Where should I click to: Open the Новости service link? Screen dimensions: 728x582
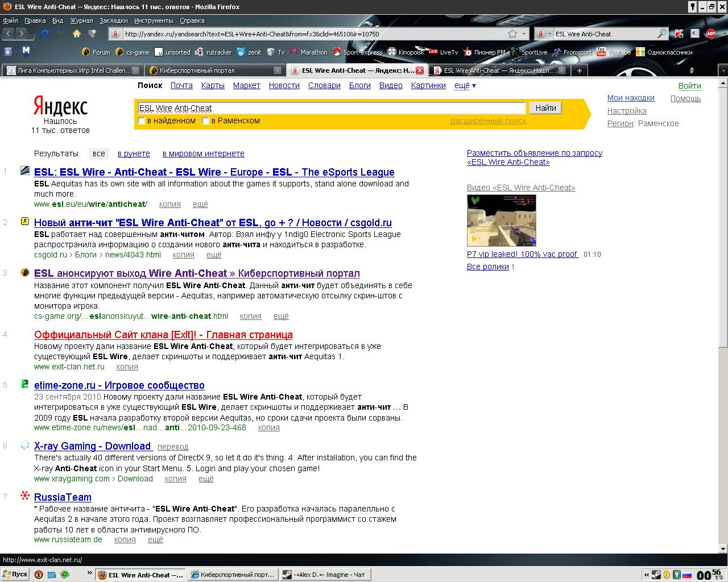pos(284,85)
